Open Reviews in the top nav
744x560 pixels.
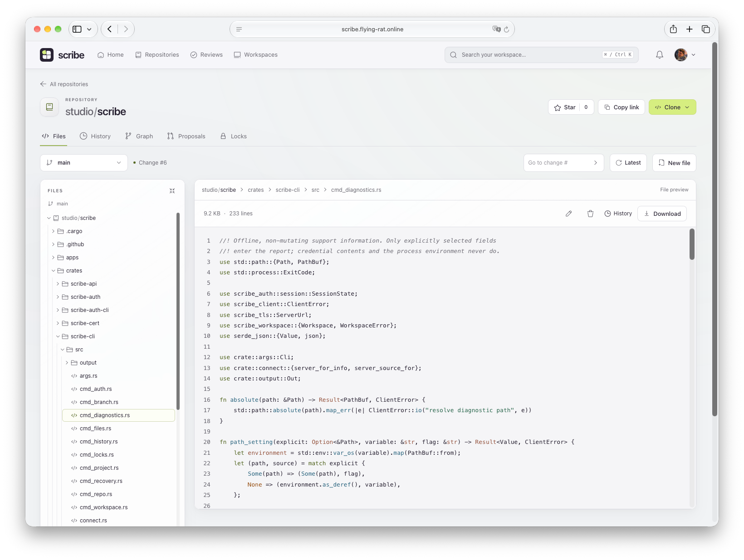pyautogui.click(x=206, y=55)
